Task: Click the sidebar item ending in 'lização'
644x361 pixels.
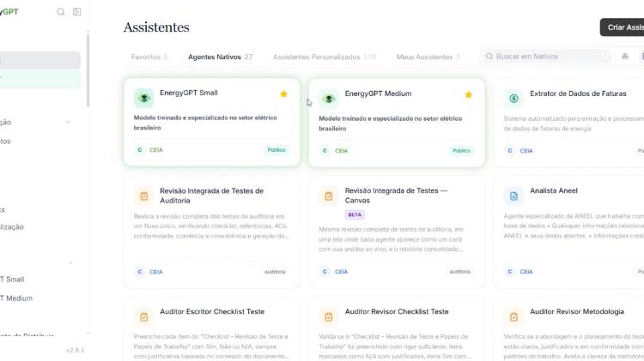Action: point(12,227)
